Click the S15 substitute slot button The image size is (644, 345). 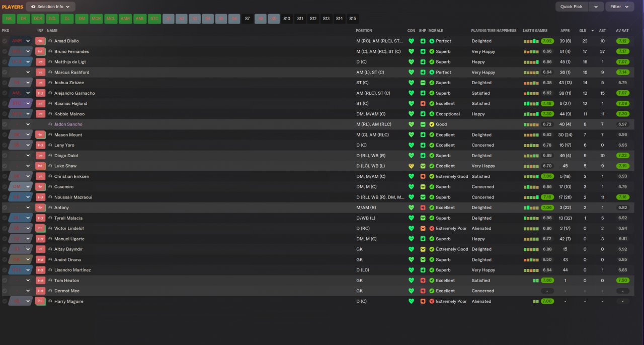click(353, 19)
